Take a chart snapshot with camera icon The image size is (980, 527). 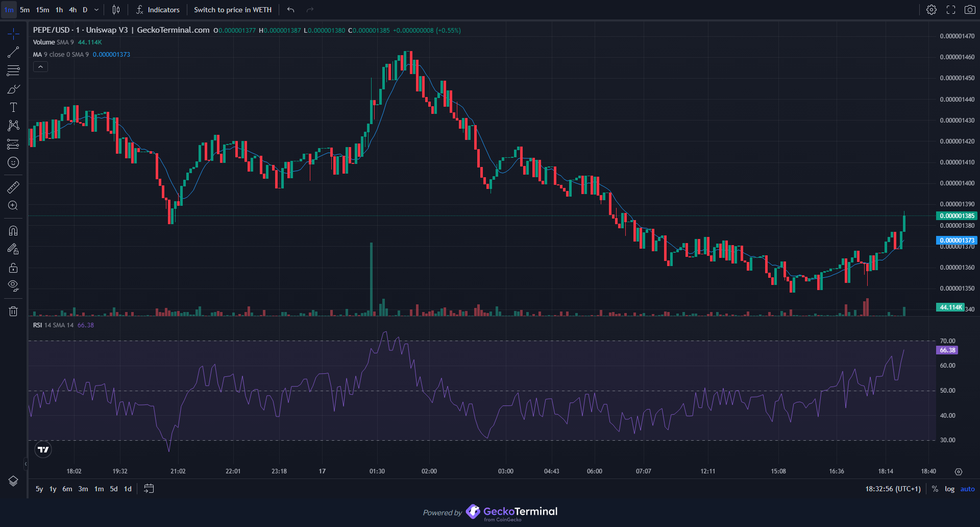pyautogui.click(x=970, y=10)
